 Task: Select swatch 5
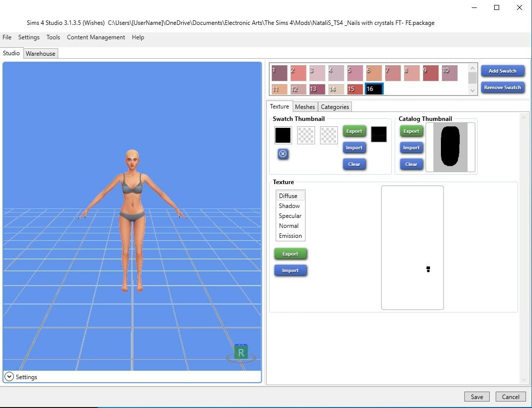click(x=355, y=73)
